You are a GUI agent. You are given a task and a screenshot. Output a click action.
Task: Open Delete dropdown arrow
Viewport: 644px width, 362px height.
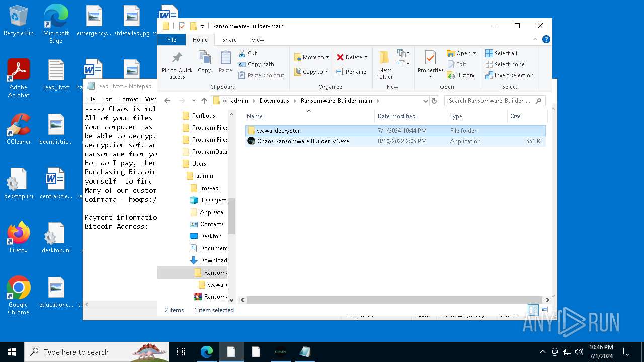(366, 57)
